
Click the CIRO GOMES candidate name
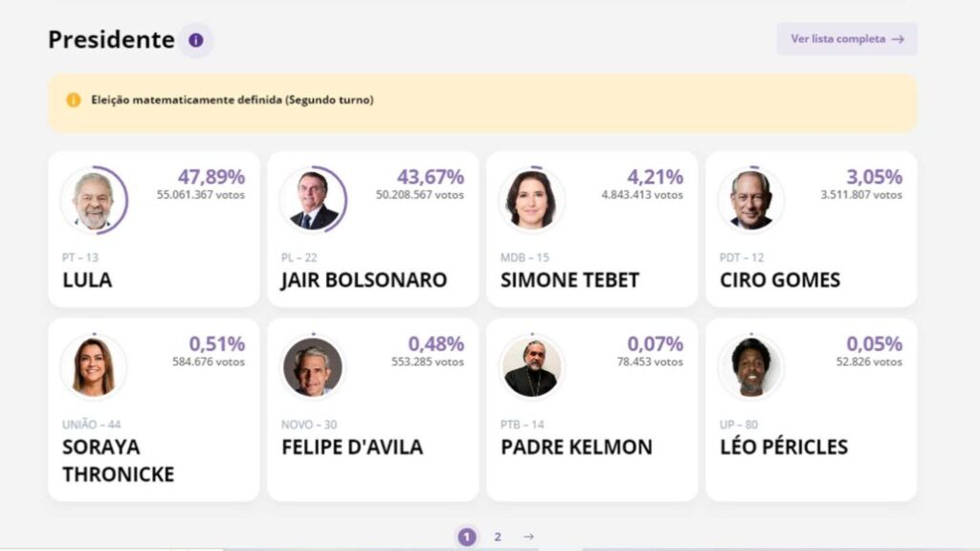coord(780,280)
